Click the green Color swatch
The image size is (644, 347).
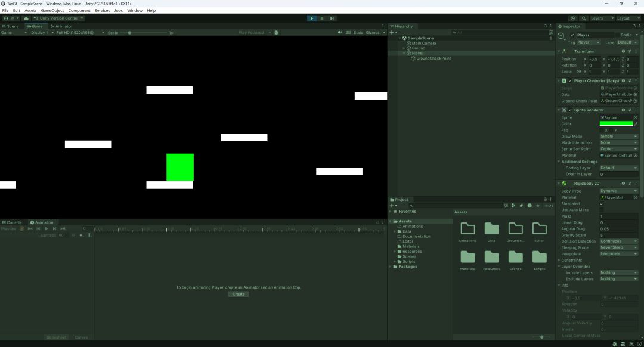click(x=616, y=123)
